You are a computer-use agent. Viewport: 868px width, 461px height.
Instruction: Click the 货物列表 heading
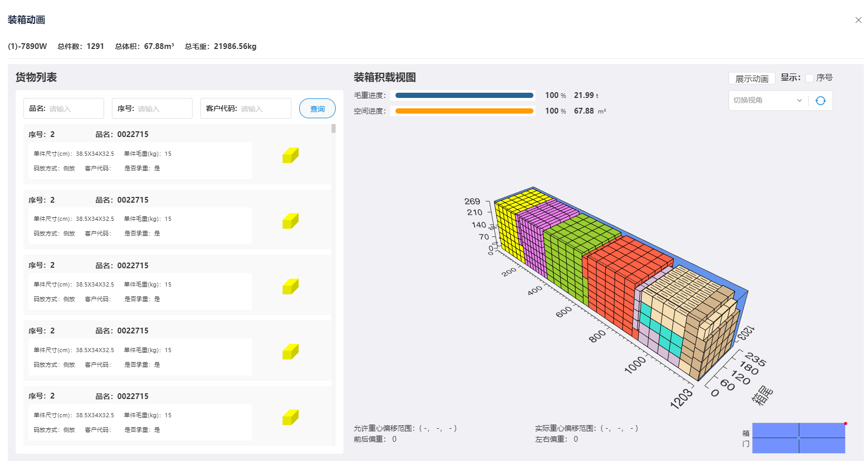click(x=36, y=77)
